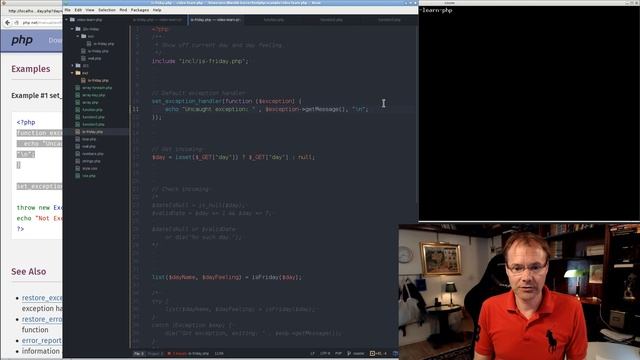Image resolution: width=640 pixels, height=360 pixels.
Task: Open the Packages menu
Action: [x=140, y=10]
